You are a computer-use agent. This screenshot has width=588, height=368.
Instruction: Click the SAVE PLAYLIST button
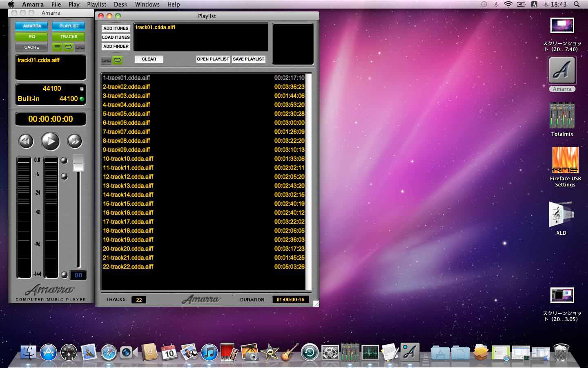[x=249, y=59]
